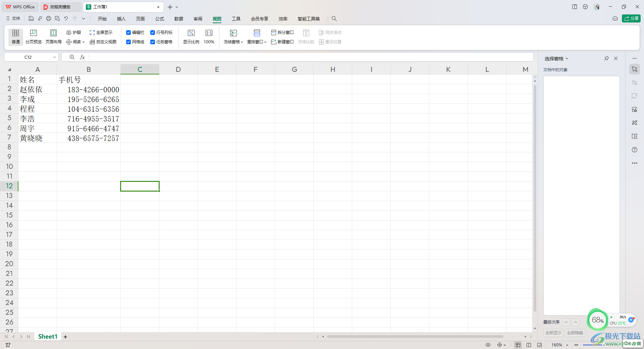Open the more options ellipsis in sidebar
Screen dimensions: 644x349
(x=635, y=163)
